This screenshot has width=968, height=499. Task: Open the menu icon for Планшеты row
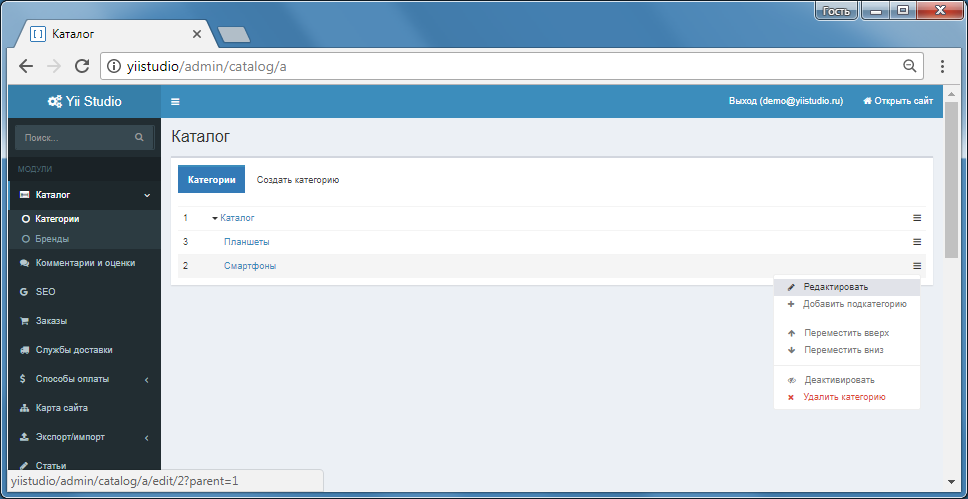pos(917,242)
